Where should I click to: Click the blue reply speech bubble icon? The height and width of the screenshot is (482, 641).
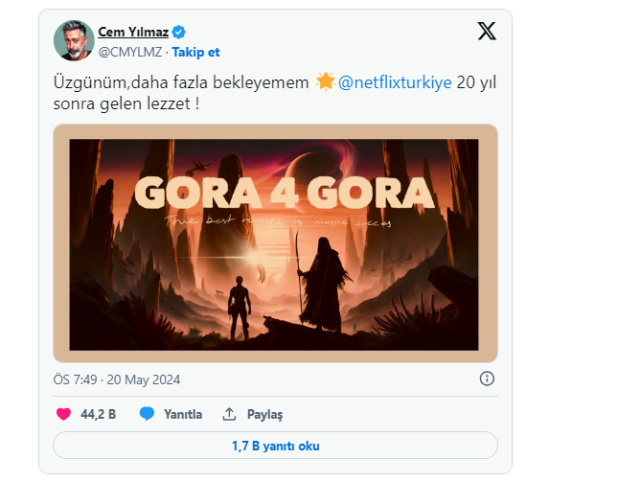point(147,414)
